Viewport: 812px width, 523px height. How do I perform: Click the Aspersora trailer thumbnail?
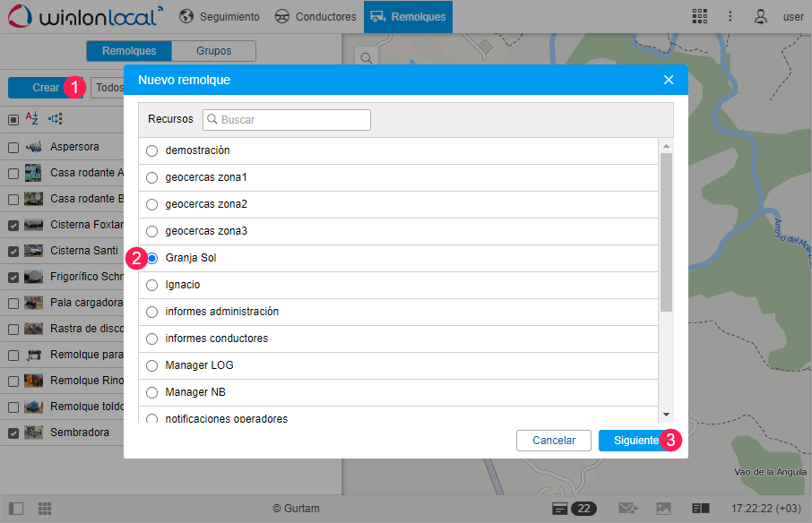(x=34, y=147)
